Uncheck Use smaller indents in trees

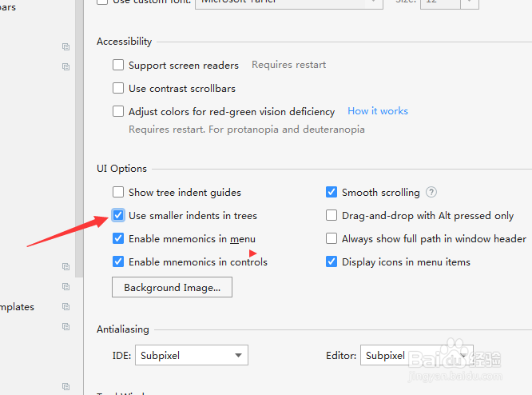[118, 215]
